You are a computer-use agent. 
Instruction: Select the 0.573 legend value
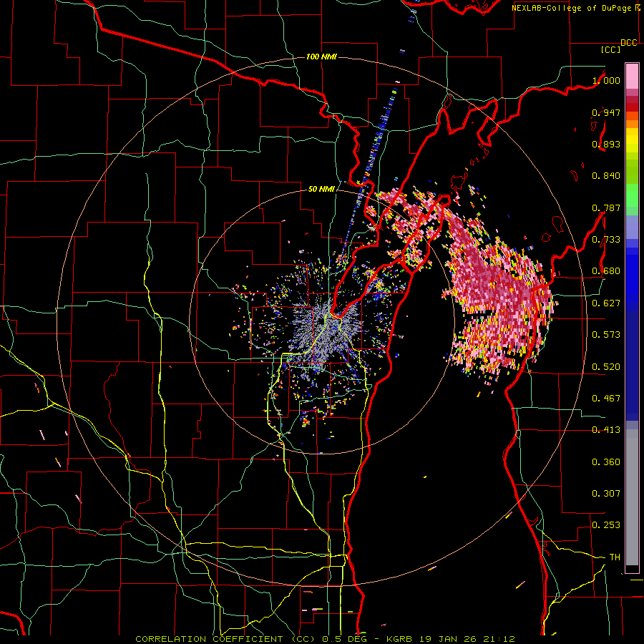(x=606, y=335)
